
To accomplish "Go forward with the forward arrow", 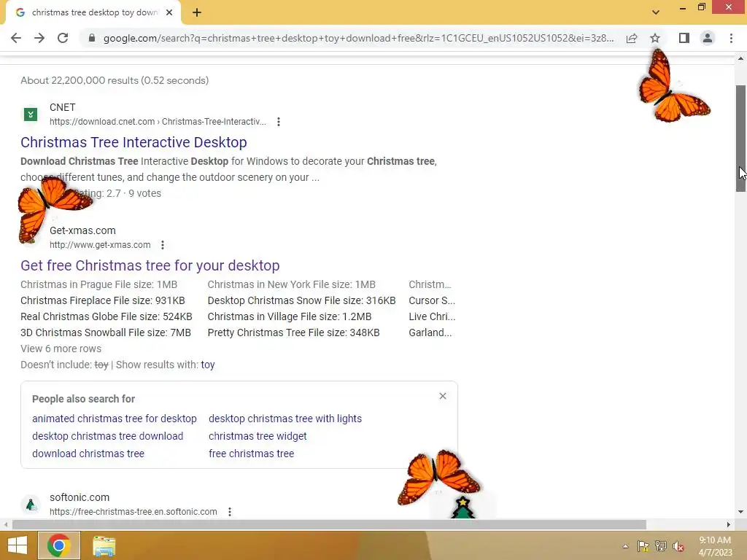I will pos(39,38).
